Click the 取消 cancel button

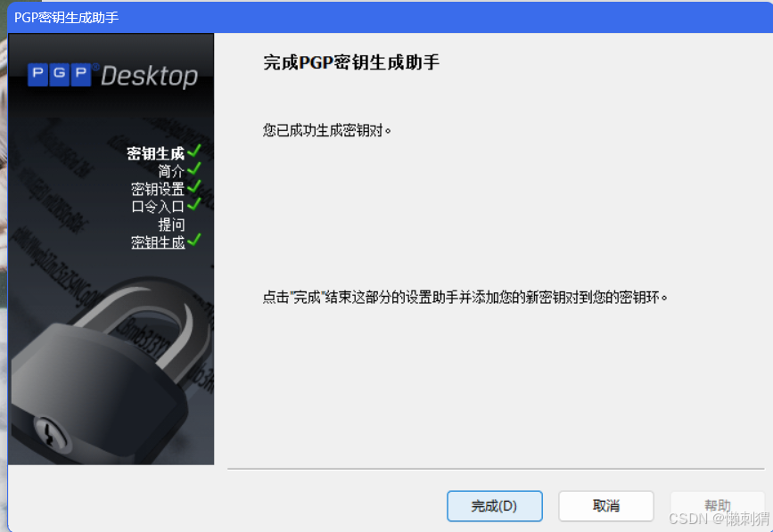[606, 506]
